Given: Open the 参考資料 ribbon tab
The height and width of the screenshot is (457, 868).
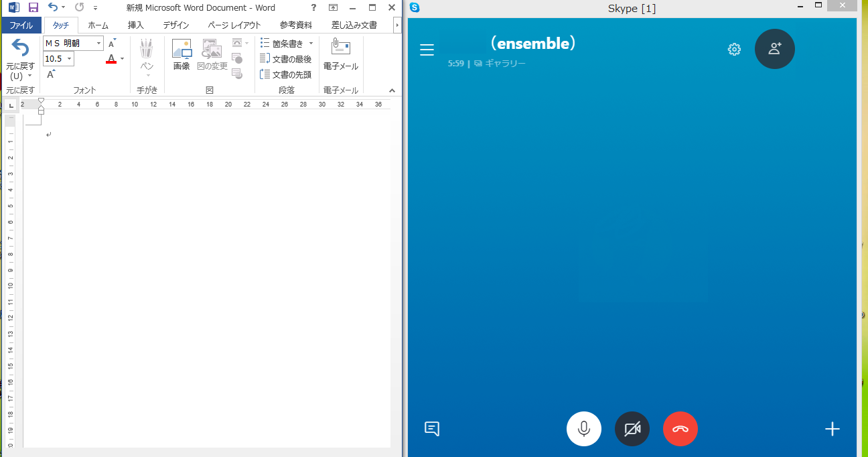Looking at the screenshot, I should pos(295,25).
